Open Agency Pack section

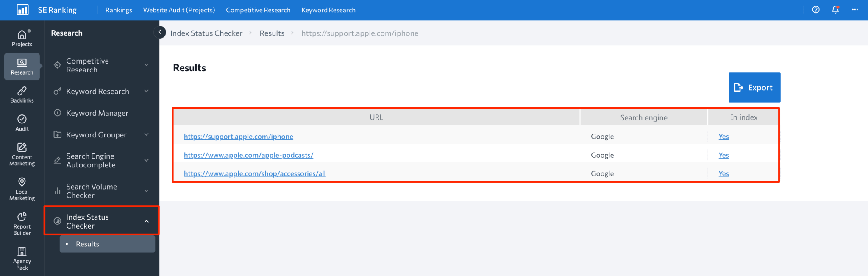pos(22,258)
